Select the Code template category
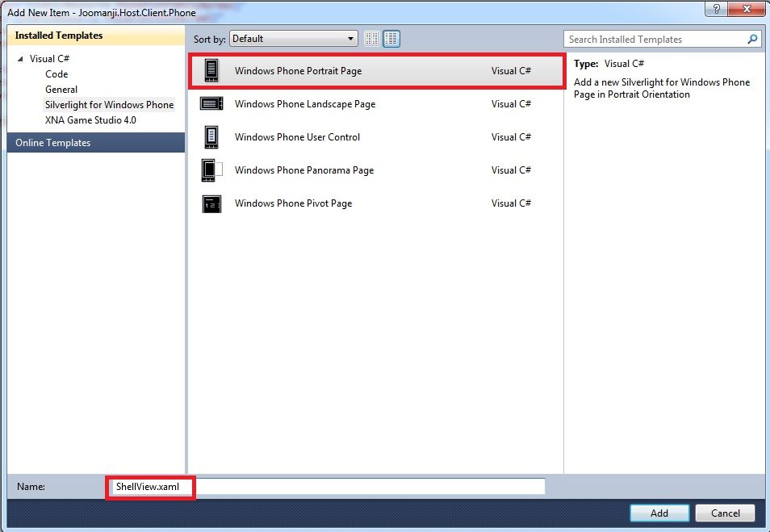Viewport: 770px width, 532px height. click(56, 74)
